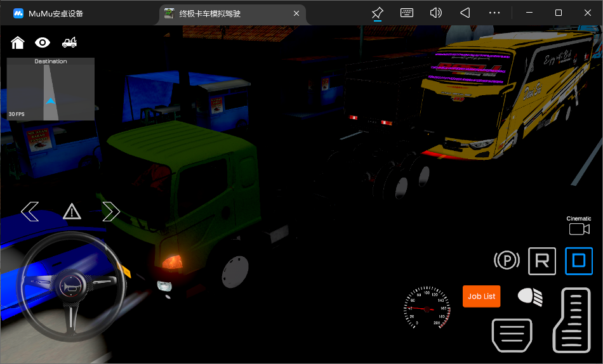Tap the home icon in game

point(18,42)
